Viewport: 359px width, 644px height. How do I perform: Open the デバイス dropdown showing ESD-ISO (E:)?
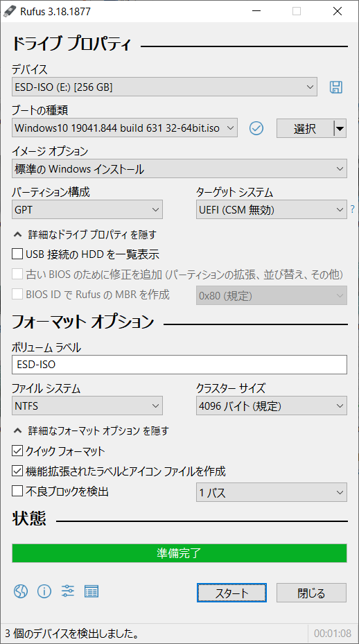164,87
